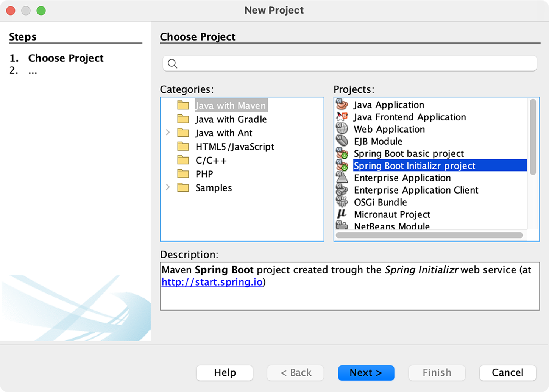
Task: Select the PHP category
Action: click(x=204, y=174)
